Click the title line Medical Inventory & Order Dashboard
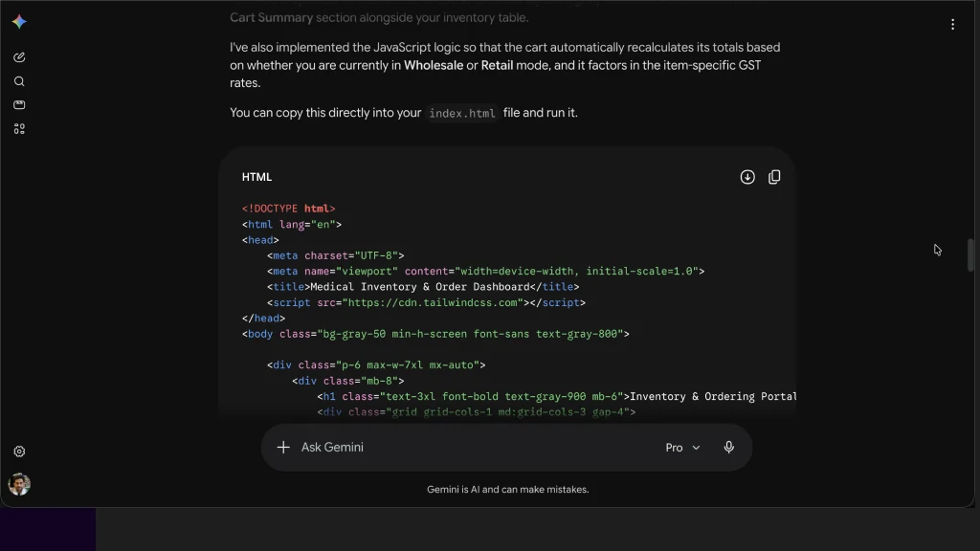This screenshot has width=980, height=551. [x=423, y=287]
